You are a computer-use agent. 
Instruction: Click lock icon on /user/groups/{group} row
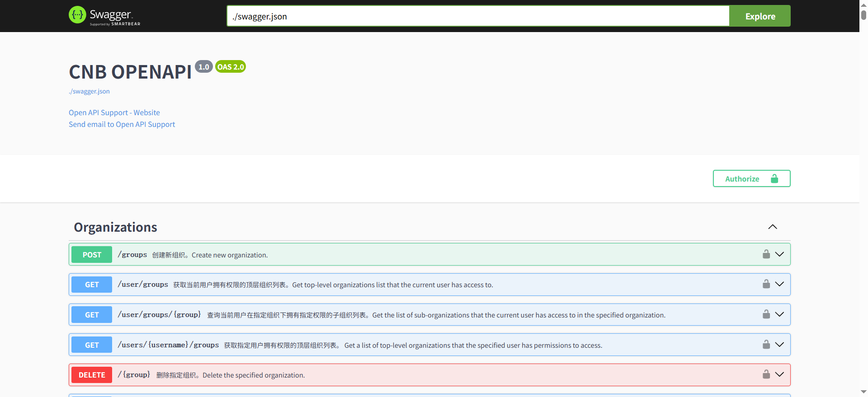766,314
